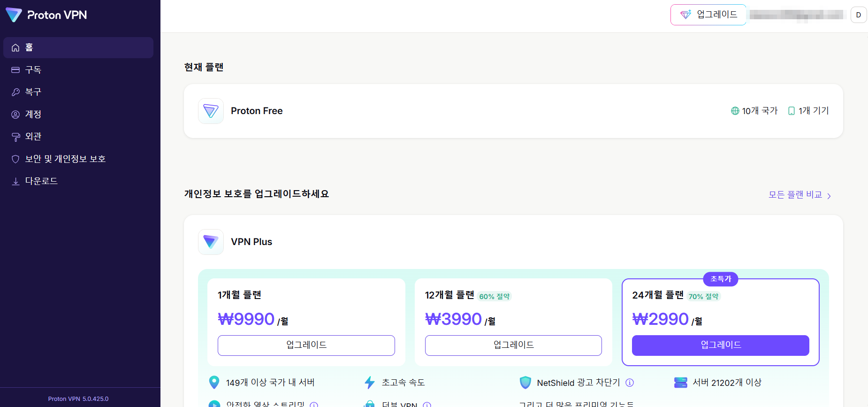Click the server icon beside 서버 21202개 이상
This screenshot has height=407, width=868.
[x=681, y=383]
